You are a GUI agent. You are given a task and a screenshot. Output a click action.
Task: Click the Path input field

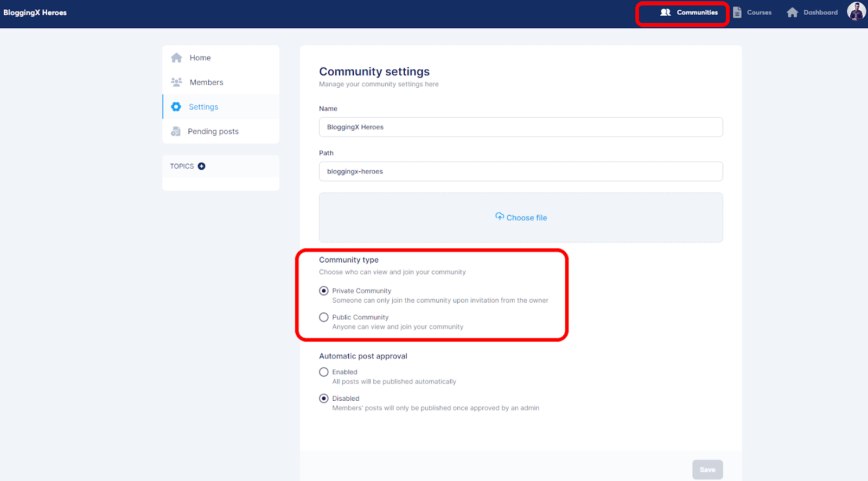pyautogui.click(x=521, y=171)
